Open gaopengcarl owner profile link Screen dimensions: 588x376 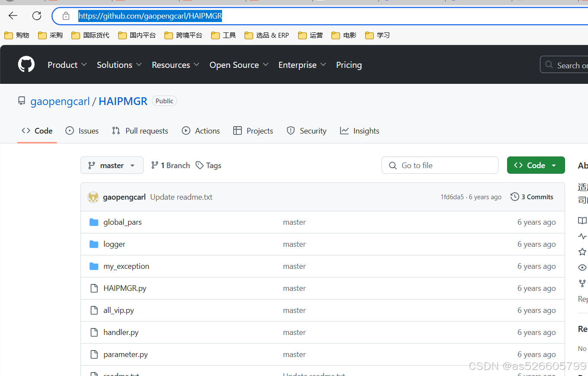click(60, 101)
